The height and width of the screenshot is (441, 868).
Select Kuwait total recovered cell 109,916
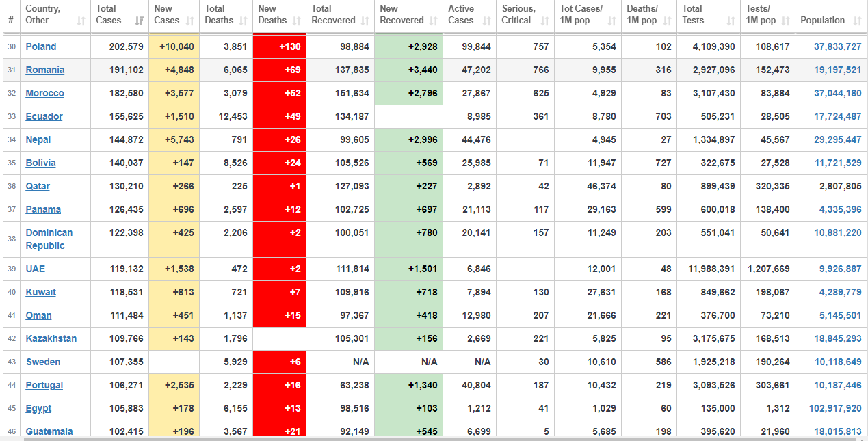pyautogui.click(x=340, y=292)
